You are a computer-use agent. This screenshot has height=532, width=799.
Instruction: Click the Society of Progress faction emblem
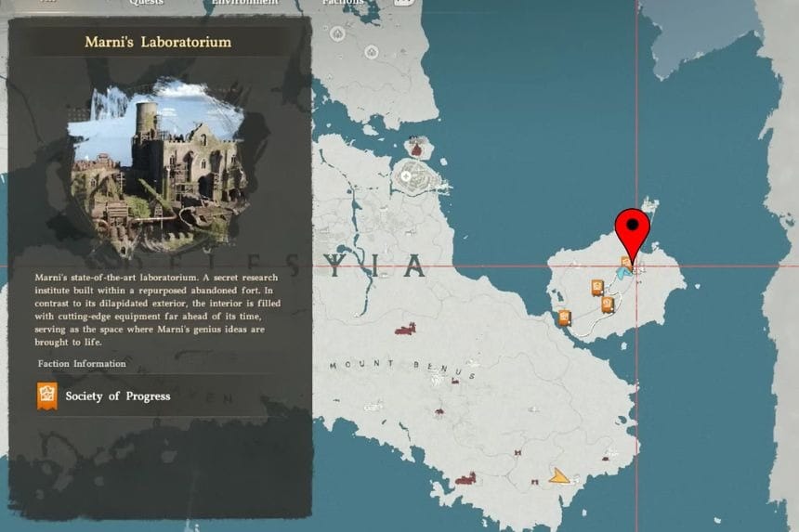pos(47,396)
